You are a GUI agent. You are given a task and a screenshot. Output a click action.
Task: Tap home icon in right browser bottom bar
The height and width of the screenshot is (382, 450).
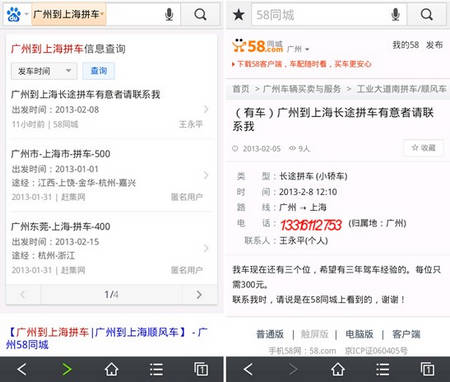pyautogui.click(x=338, y=369)
